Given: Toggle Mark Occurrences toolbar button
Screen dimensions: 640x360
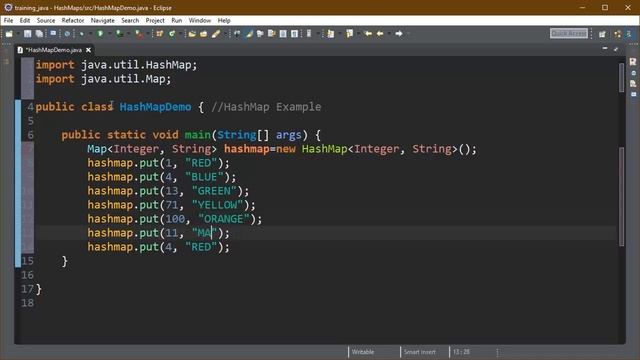Looking at the screenshot, I should (249, 34).
